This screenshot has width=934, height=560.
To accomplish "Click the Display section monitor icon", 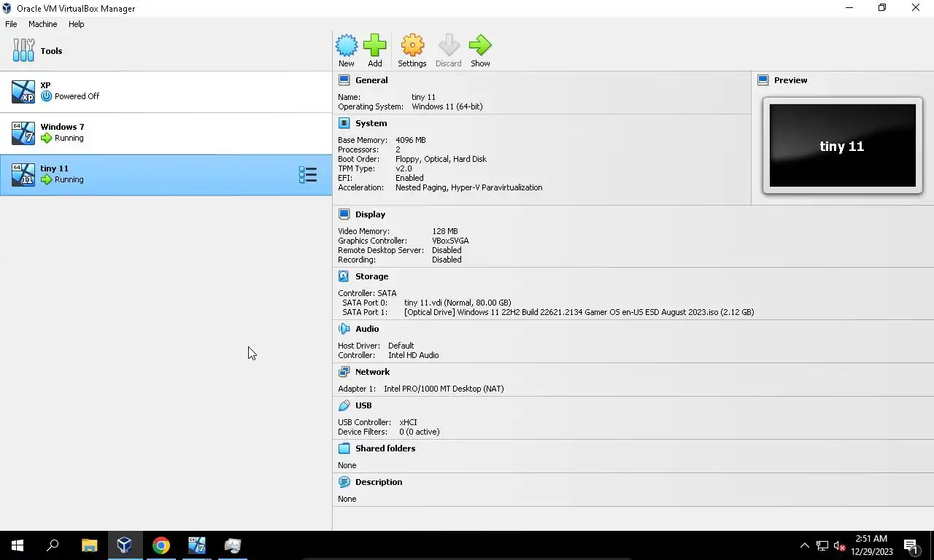I will click(344, 214).
